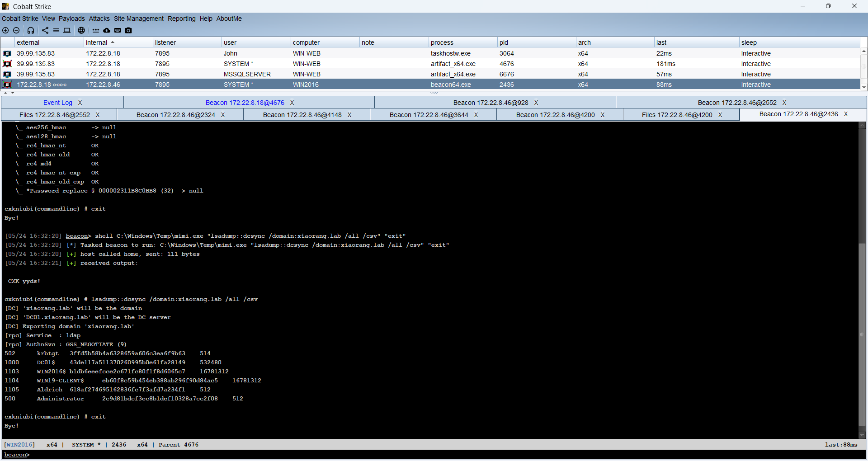
Task: Select session row with computer WIN2016
Action: point(430,85)
